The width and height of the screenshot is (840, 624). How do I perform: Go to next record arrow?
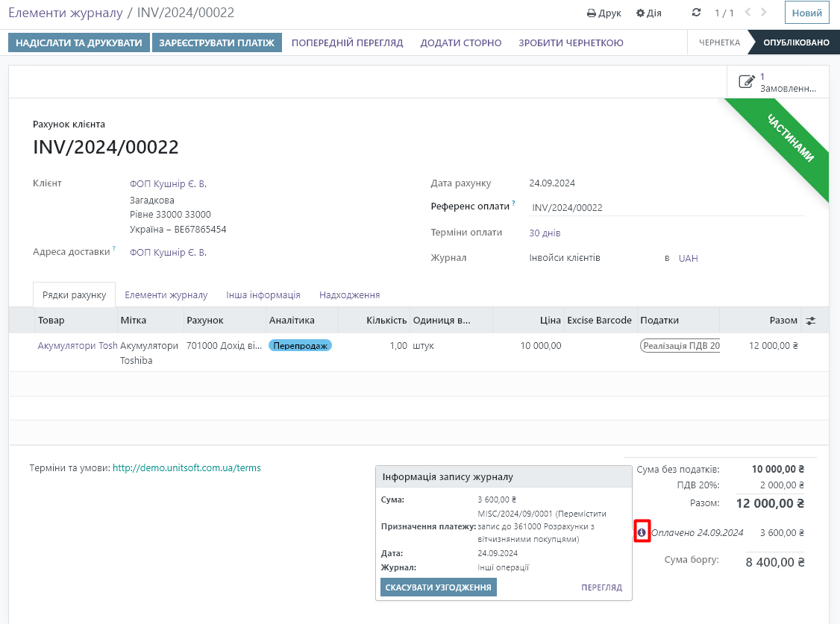(x=765, y=13)
